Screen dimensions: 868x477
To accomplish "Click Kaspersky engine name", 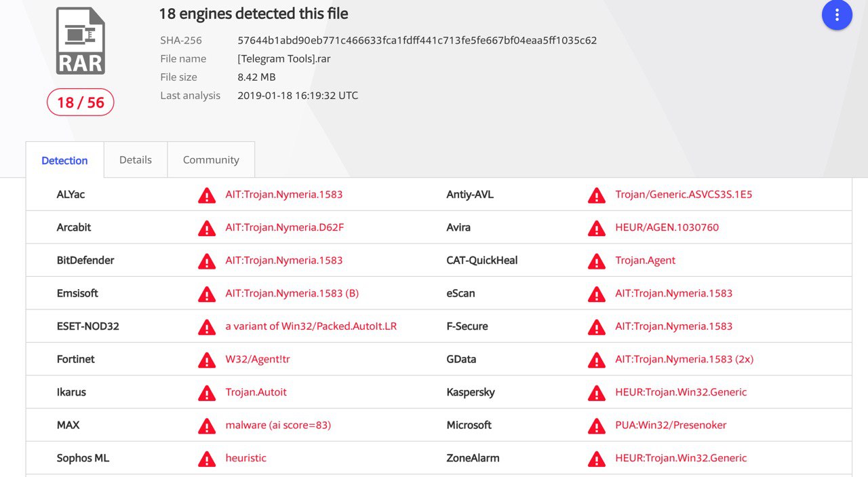I will pyautogui.click(x=471, y=392).
